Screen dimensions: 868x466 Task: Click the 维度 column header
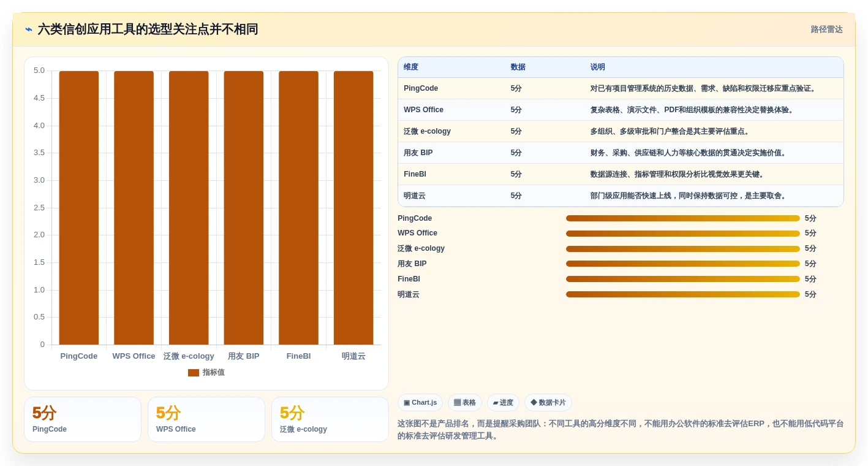[411, 67]
